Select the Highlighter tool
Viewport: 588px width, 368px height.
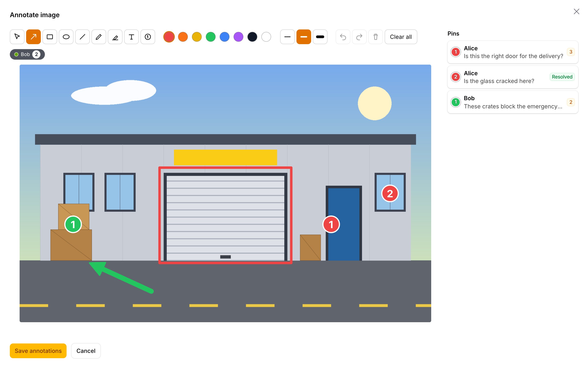pos(115,37)
